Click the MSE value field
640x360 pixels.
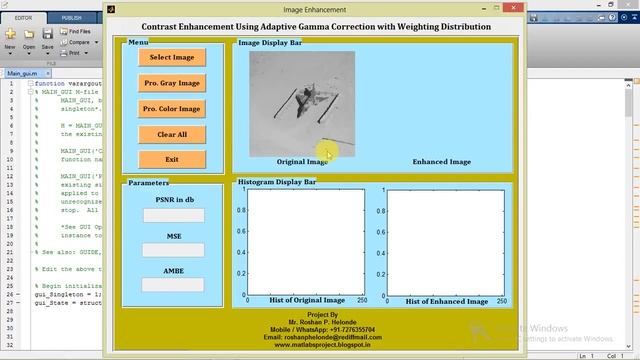(x=173, y=250)
